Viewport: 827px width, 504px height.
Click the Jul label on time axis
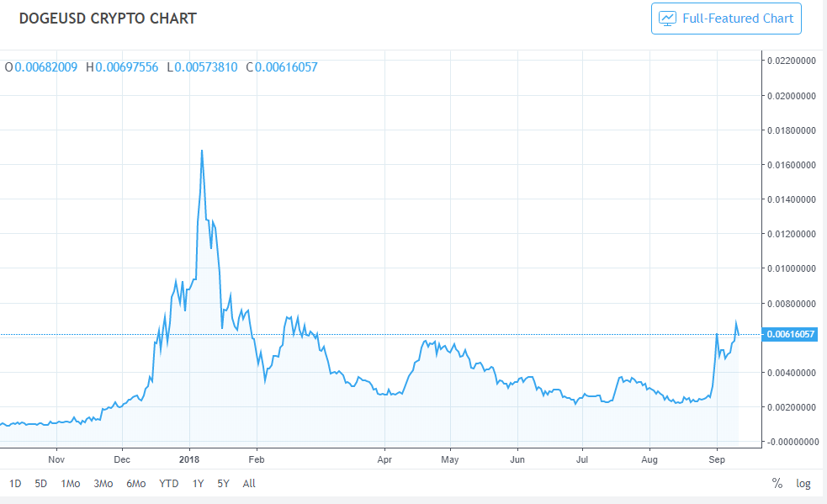582,459
